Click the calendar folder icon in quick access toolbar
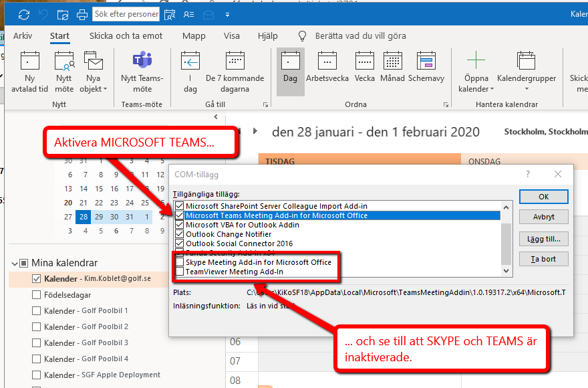Image resolution: width=588 pixels, height=388 pixels. pyautogui.click(x=63, y=15)
